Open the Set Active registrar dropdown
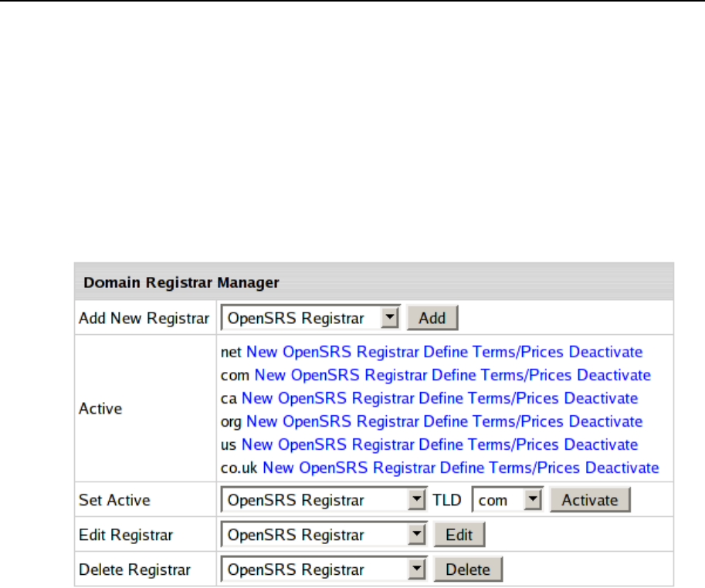The image size is (705, 588). [324, 500]
